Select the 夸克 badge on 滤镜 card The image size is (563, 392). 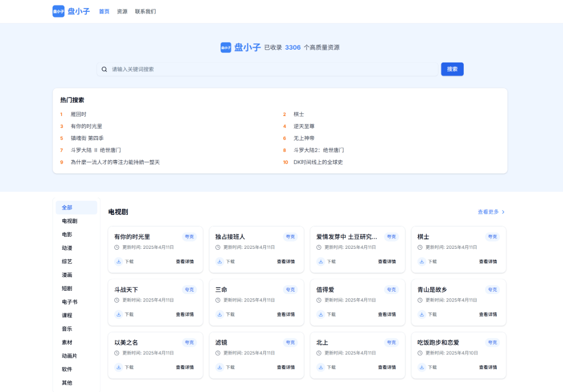coord(290,342)
